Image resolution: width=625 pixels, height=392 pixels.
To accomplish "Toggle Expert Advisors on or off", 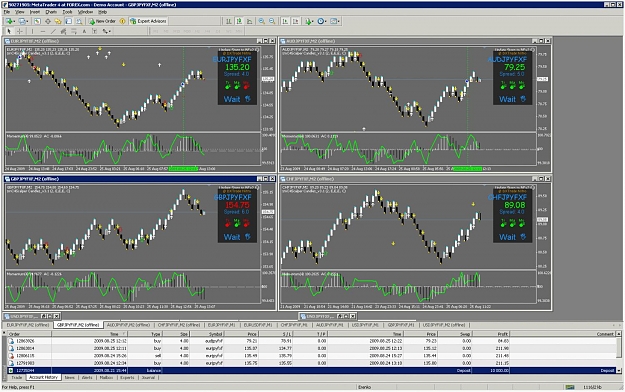I will click(x=148, y=21).
